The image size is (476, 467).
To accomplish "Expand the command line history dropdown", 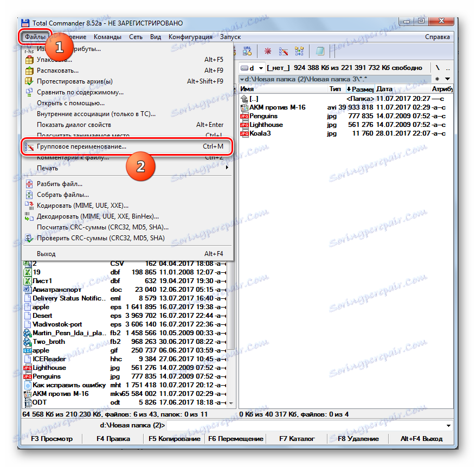I will [x=448, y=426].
